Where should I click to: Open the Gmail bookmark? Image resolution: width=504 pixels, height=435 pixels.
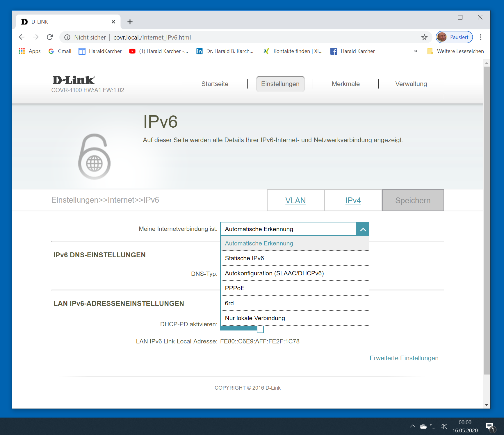[60, 51]
